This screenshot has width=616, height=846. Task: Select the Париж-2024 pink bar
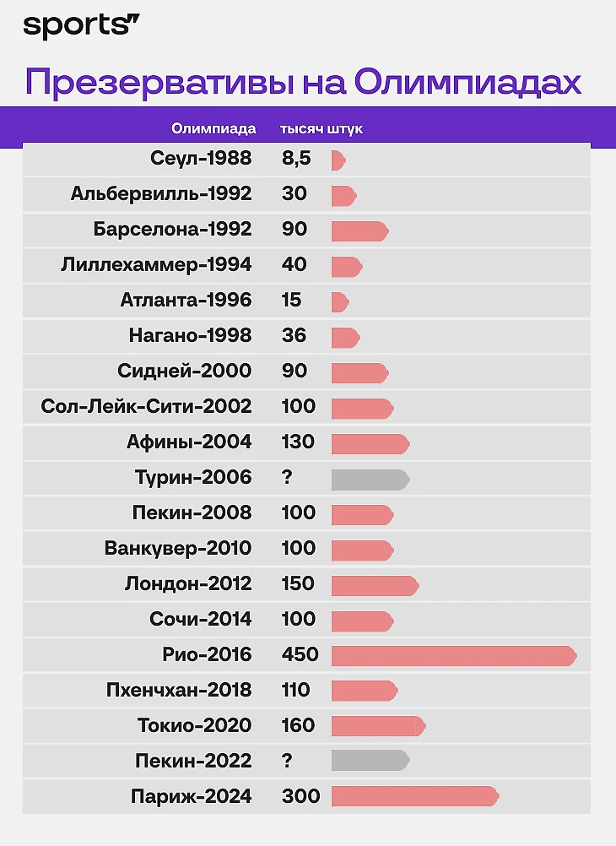point(415,796)
